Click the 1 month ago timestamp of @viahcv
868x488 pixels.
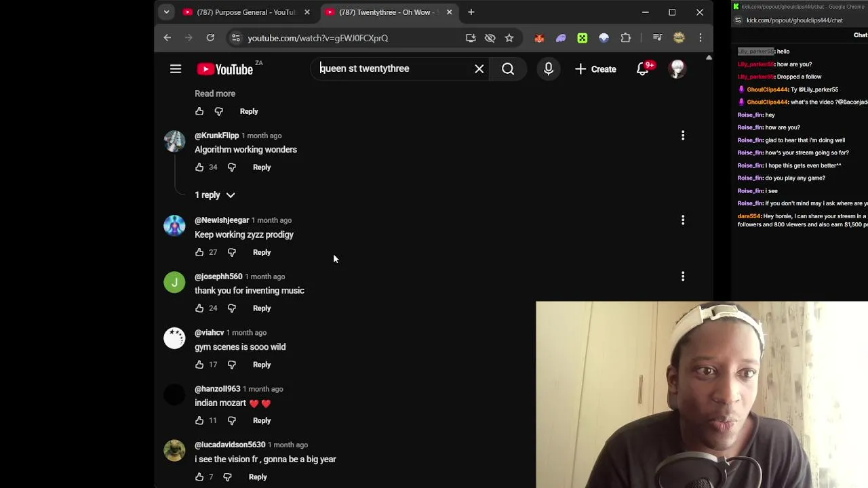246,333
